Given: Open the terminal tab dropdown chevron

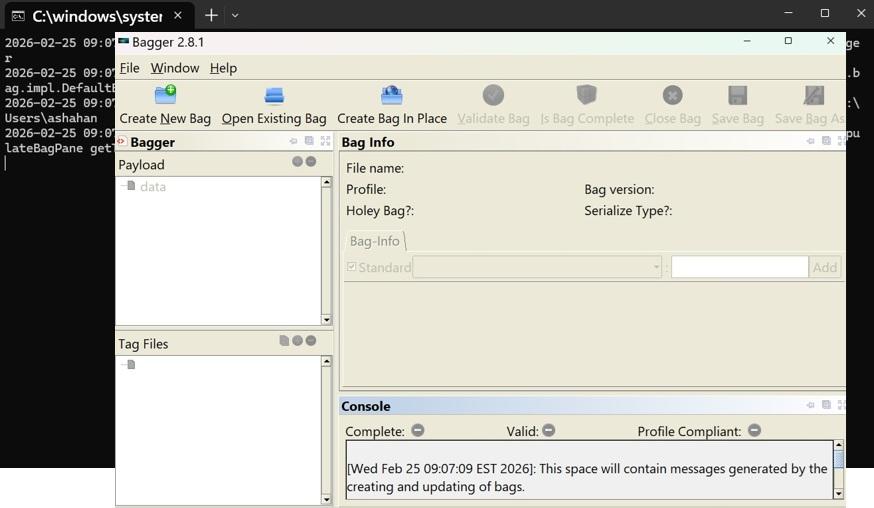Looking at the screenshot, I should [x=235, y=16].
